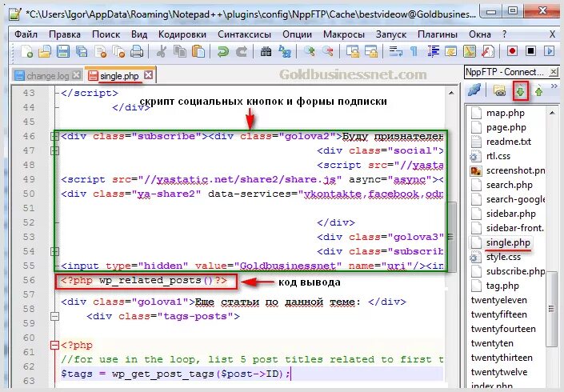Viewport: 564px width, 392px height.
Task: Close the NppFTP panel
Action: [x=554, y=72]
